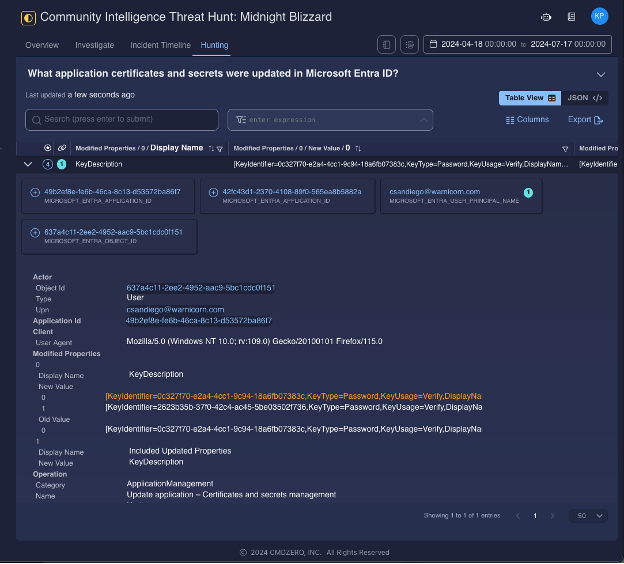Click the Upn csandiego@warnicorn.com value

[175, 310]
